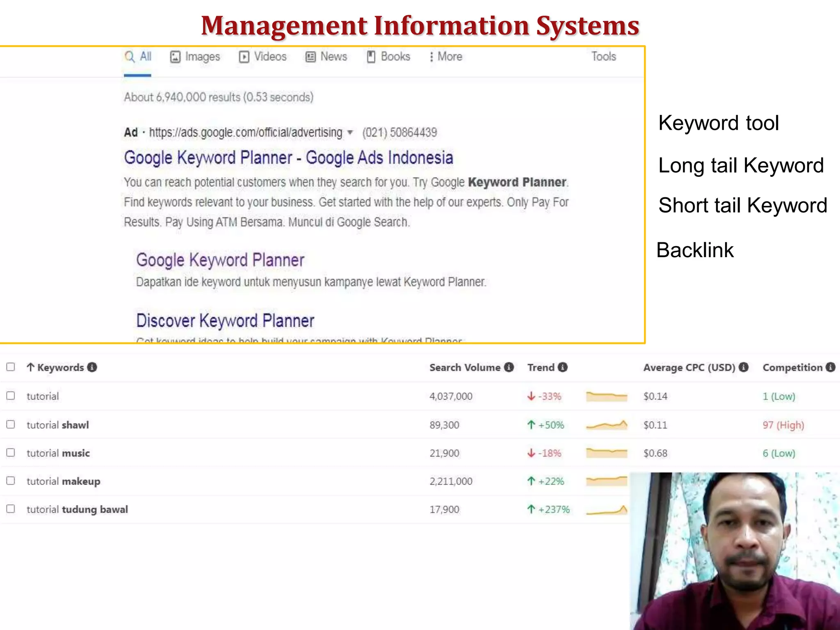Expand the ad URL dropdown arrow

[x=350, y=132]
